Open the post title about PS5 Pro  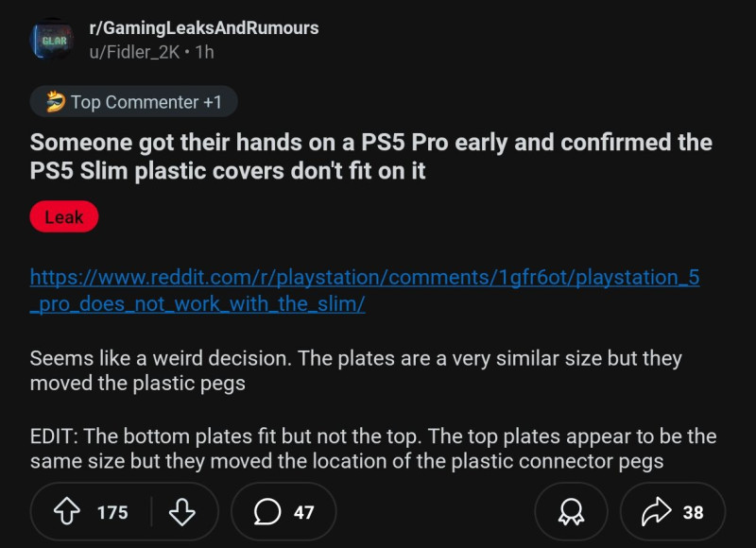(x=370, y=159)
